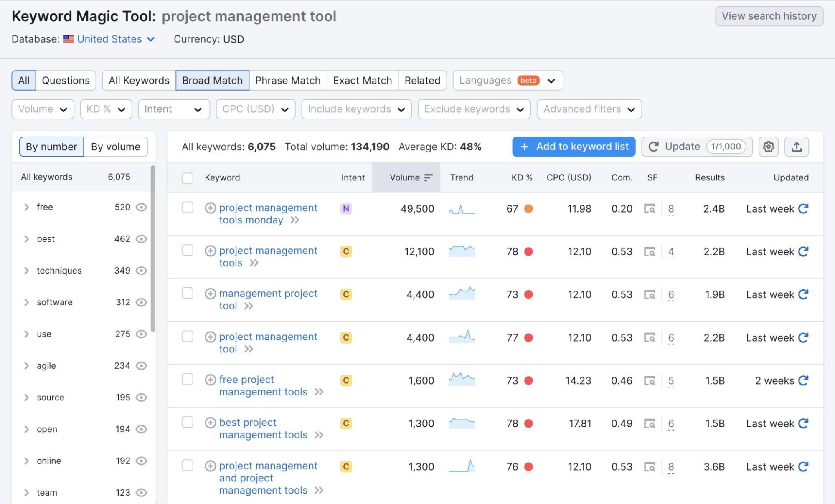Check the select-all keywords checkbox in header
This screenshot has width=835, height=504.
187,177
